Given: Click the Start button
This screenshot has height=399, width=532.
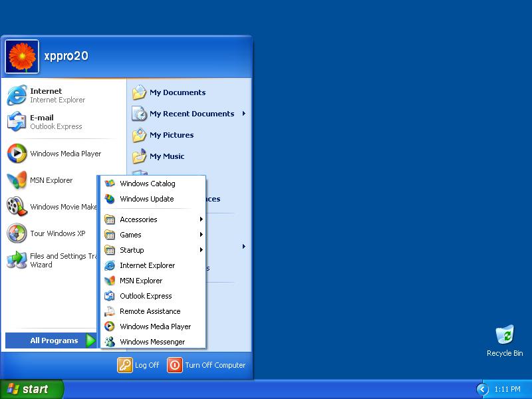Looking at the screenshot, I should (x=32, y=389).
